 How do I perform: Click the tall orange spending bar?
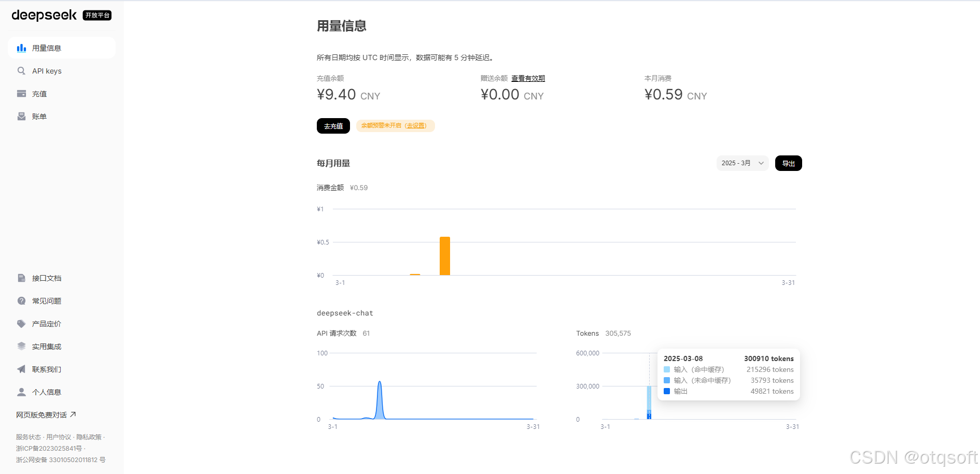[x=445, y=256]
